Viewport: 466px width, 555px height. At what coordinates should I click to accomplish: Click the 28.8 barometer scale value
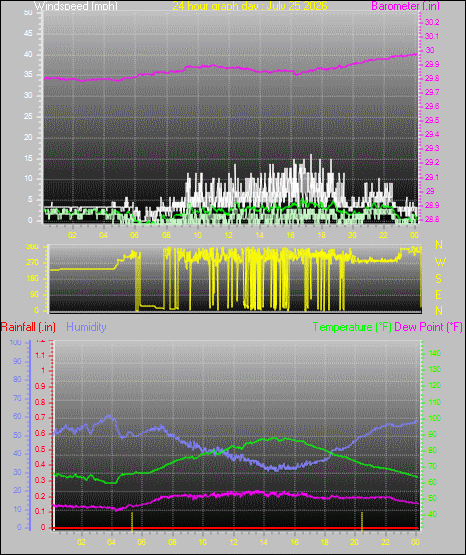point(432,219)
